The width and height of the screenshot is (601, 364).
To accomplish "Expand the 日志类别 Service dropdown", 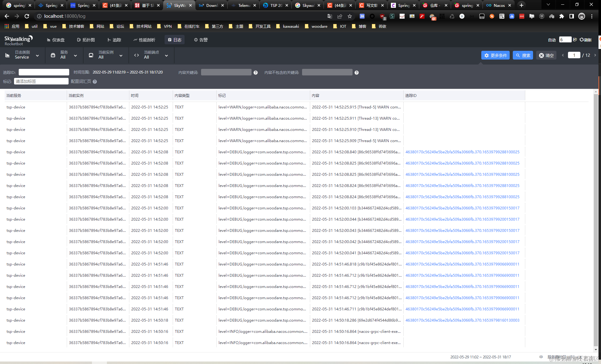I will [22, 55].
